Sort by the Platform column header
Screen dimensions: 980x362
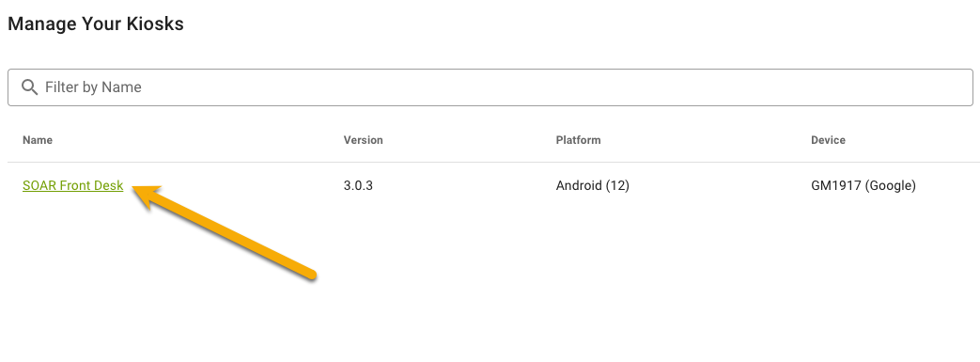pos(578,140)
